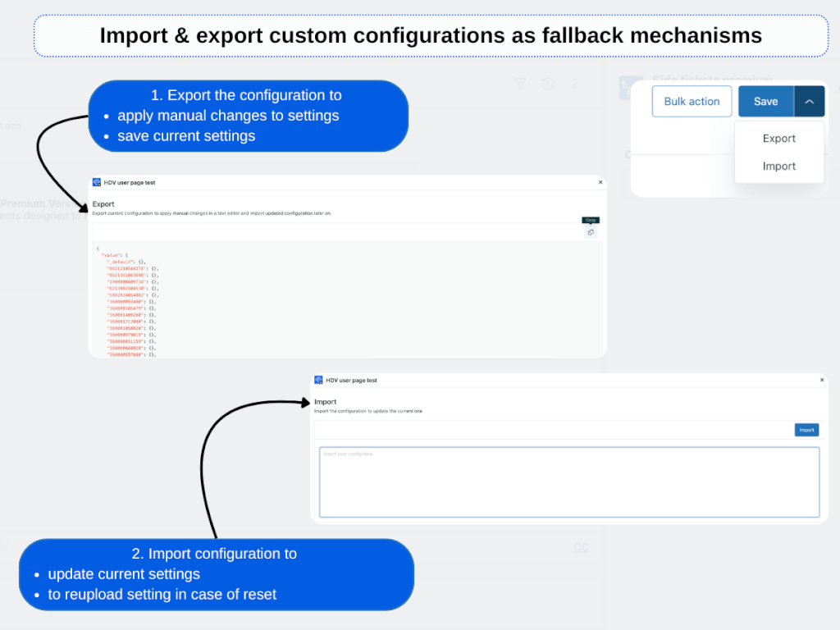The width and height of the screenshot is (840, 630).
Task: Open the filter funnel icon
Action: point(521,84)
